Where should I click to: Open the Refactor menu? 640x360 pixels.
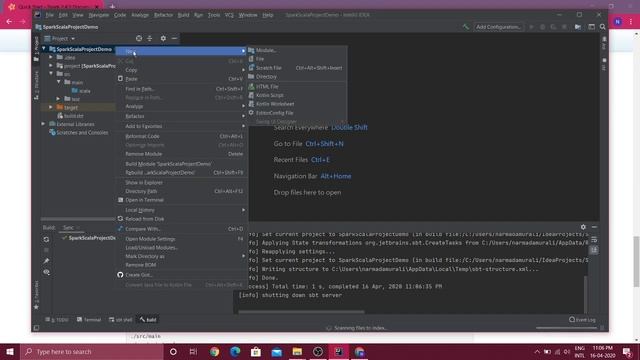tap(163, 15)
